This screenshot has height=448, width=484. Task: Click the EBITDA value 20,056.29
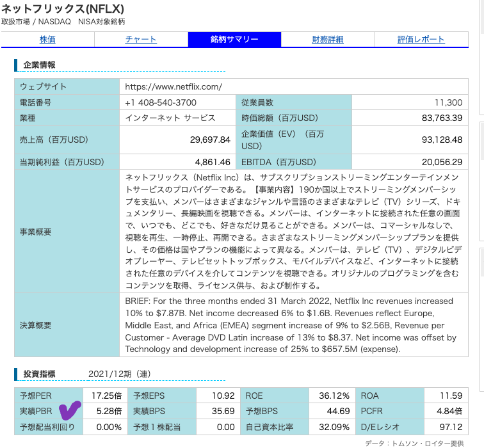(x=442, y=162)
